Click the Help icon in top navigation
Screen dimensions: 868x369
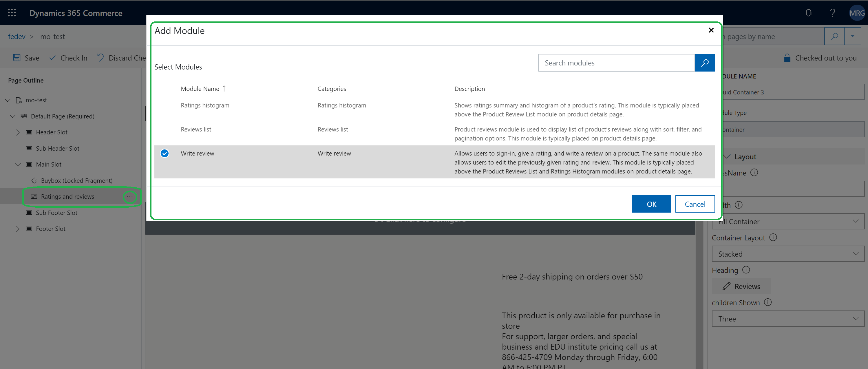832,12
